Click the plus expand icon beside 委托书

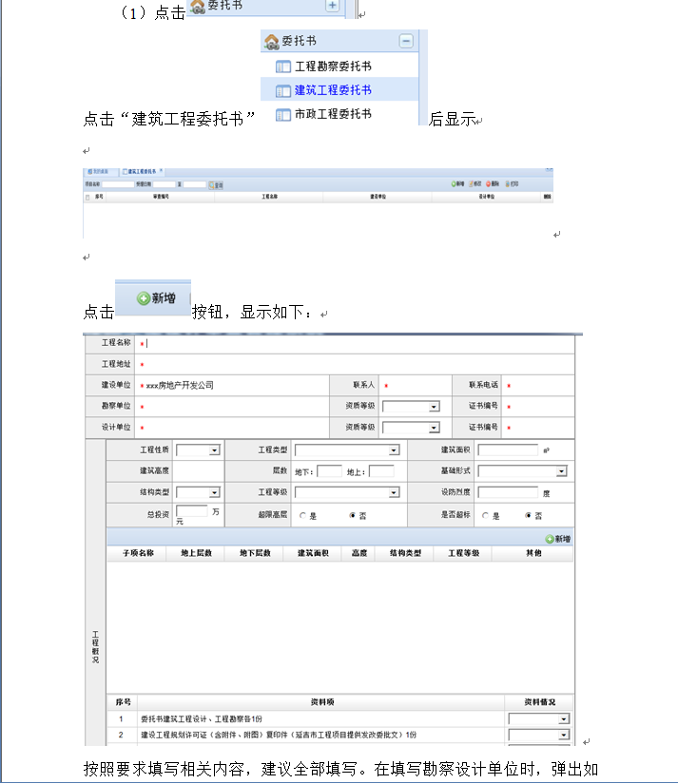332,6
